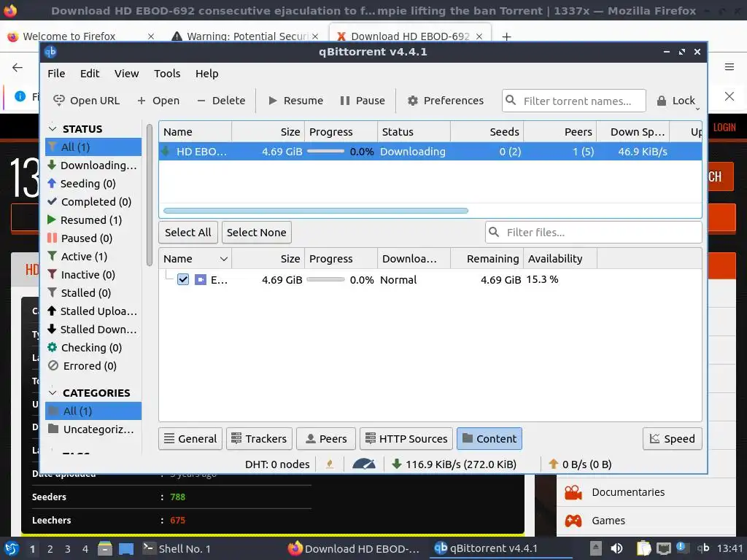Select the HD EBO... torrent row name
Viewport: 747px width, 560px height.
tap(201, 152)
